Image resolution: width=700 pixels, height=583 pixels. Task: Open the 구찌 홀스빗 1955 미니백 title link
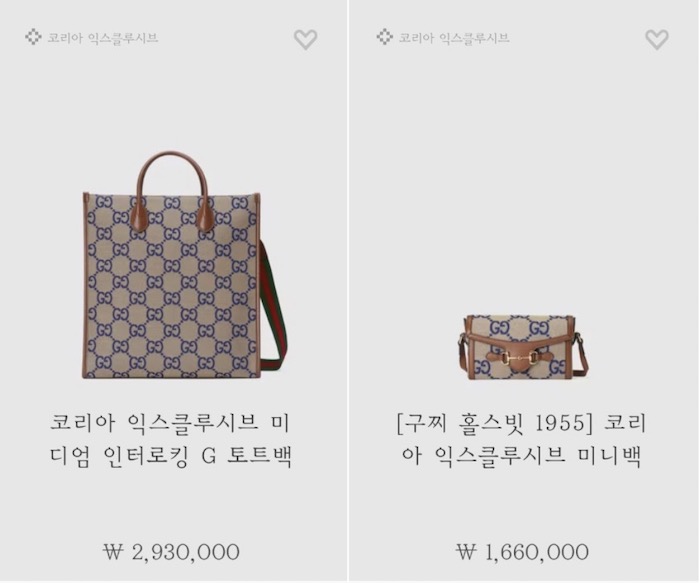coord(521,440)
